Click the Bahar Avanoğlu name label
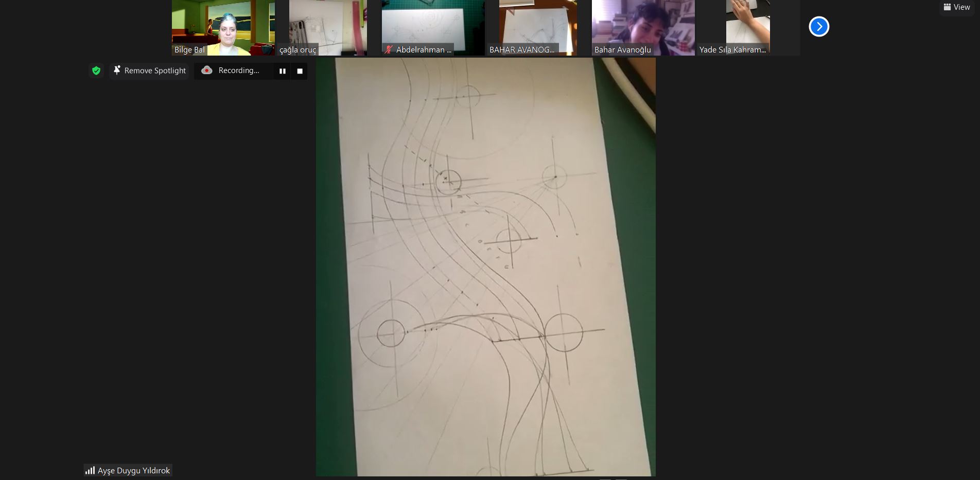This screenshot has height=480, width=980. coord(622,50)
